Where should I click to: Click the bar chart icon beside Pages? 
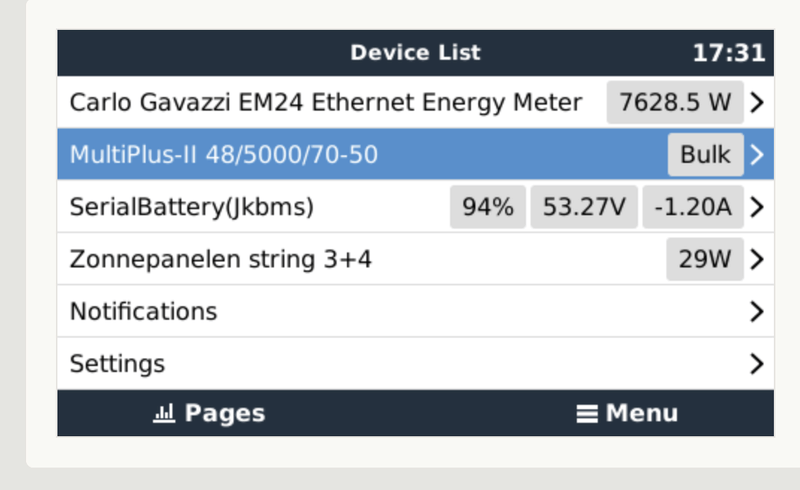[164, 413]
